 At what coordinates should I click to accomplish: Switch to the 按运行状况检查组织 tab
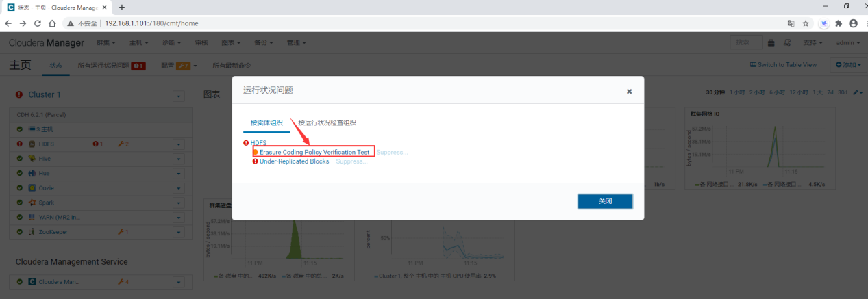(327, 123)
